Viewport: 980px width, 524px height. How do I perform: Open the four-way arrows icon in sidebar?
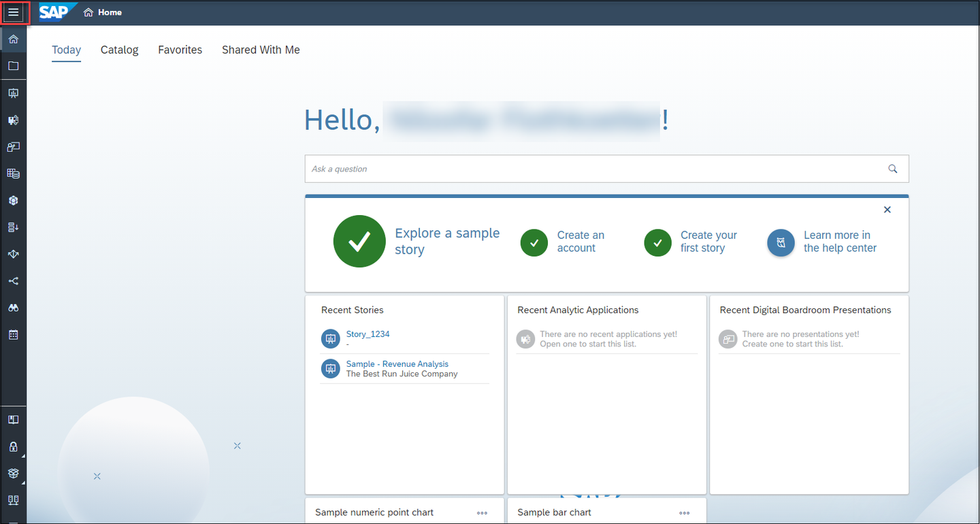click(13, 254)
